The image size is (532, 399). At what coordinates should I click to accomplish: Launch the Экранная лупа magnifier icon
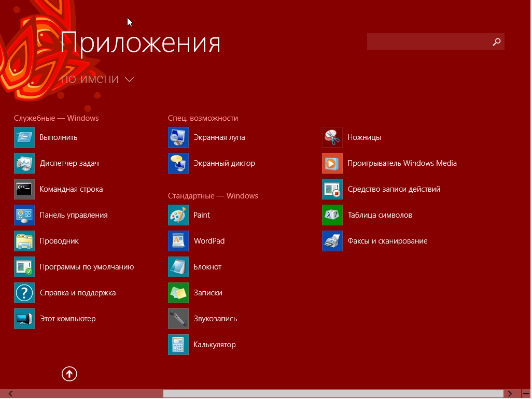(x=178, y=137)
